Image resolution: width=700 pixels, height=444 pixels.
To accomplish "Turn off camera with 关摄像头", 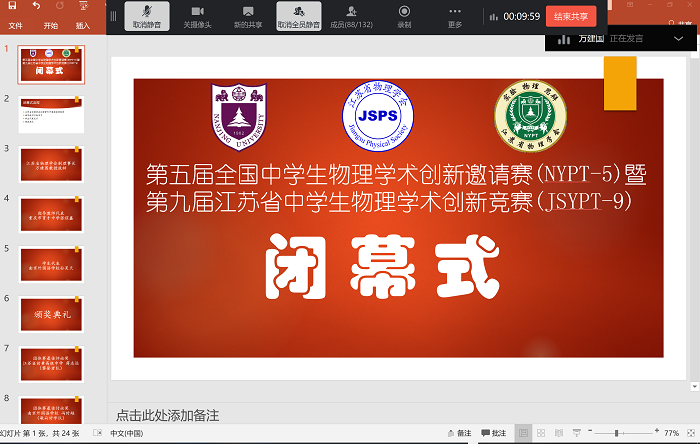I will tap(197, 16).
